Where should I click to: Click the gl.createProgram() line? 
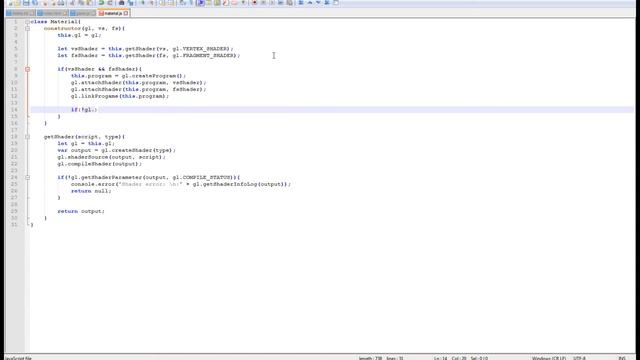coord(128,76)
